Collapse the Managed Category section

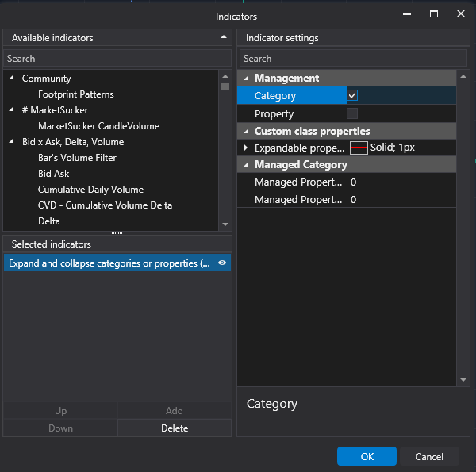[246, 164]
